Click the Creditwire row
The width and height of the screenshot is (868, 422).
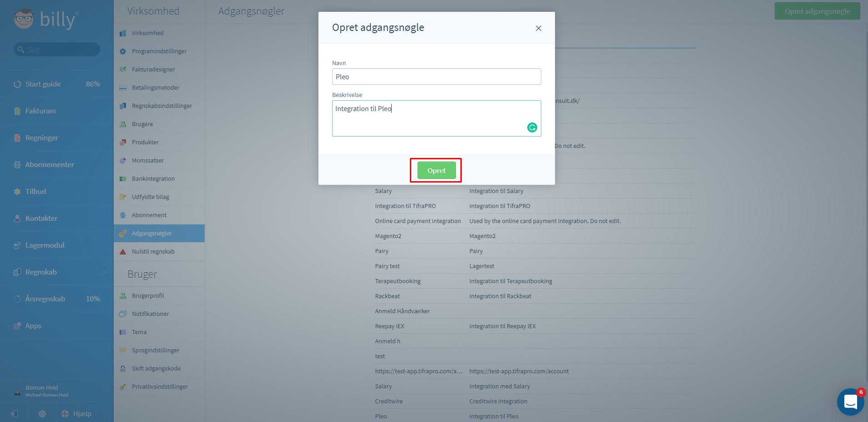(535, 401)
